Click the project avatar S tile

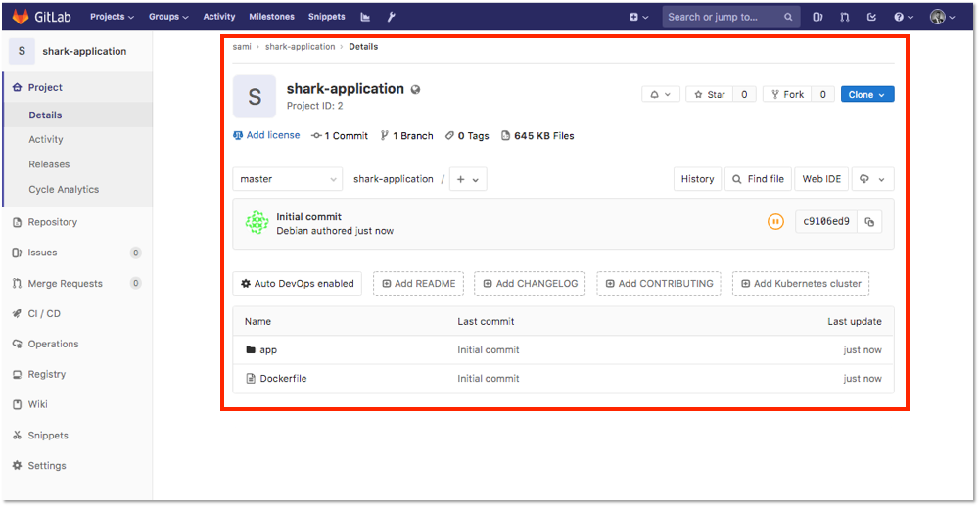(255, 96)
